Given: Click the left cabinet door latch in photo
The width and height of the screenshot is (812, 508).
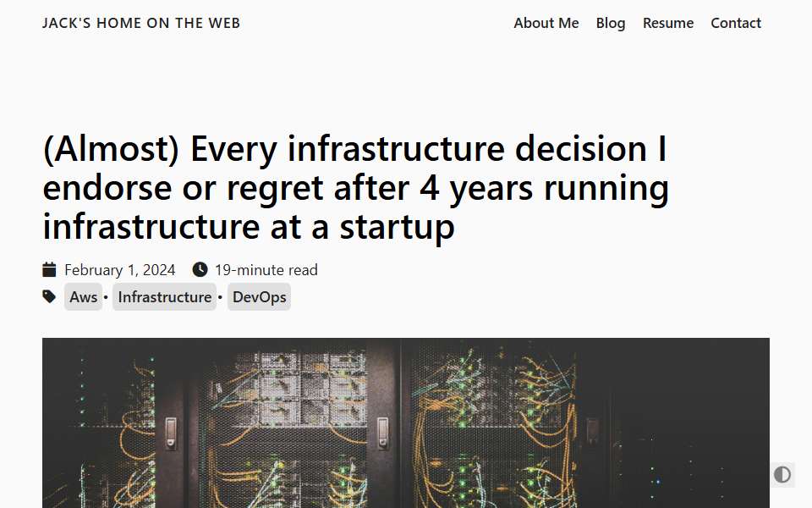Looking at the screenshot, I should 171,433.
